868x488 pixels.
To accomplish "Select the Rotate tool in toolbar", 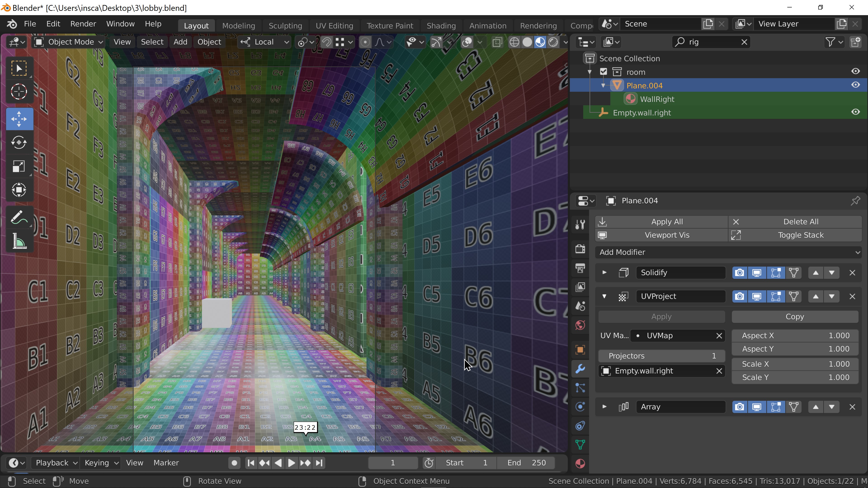I will 19,143.
